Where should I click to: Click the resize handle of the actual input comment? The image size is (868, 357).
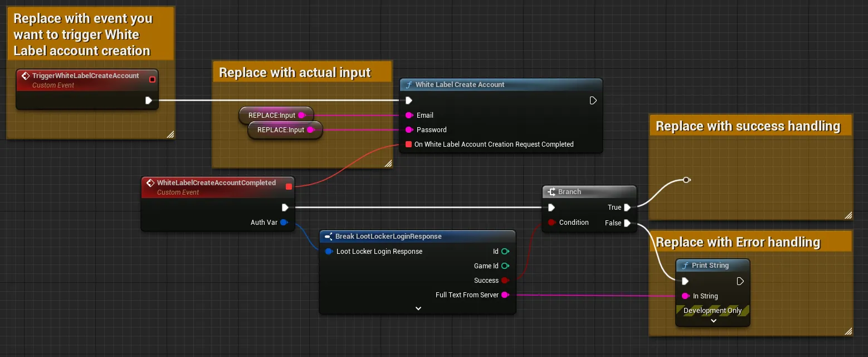[388, 163]
